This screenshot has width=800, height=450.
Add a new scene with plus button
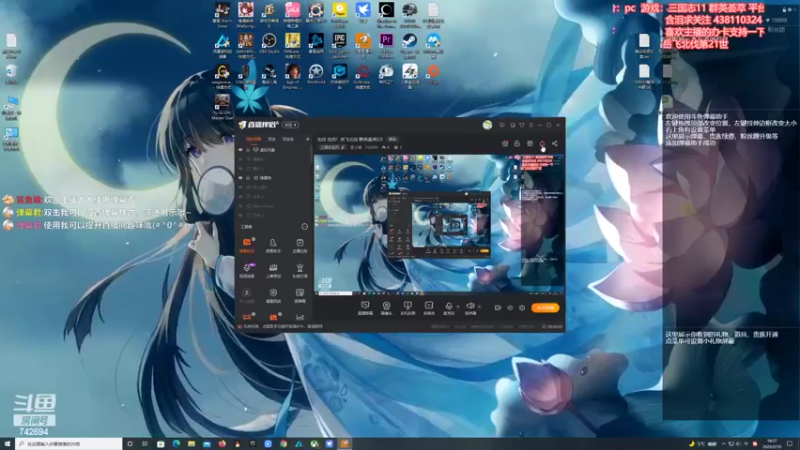(307, 139)
